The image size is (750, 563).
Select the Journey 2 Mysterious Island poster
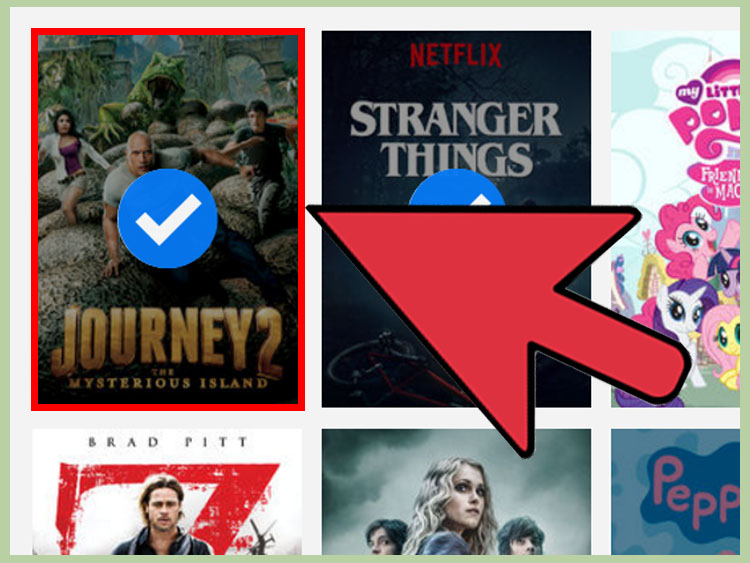tap(168, 219)
